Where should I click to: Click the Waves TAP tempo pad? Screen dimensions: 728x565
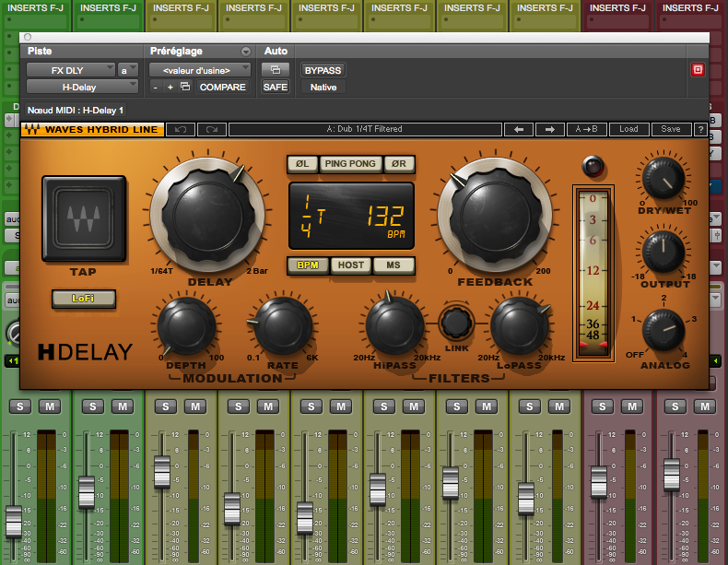pyautogui.click(x=84, y=218)
